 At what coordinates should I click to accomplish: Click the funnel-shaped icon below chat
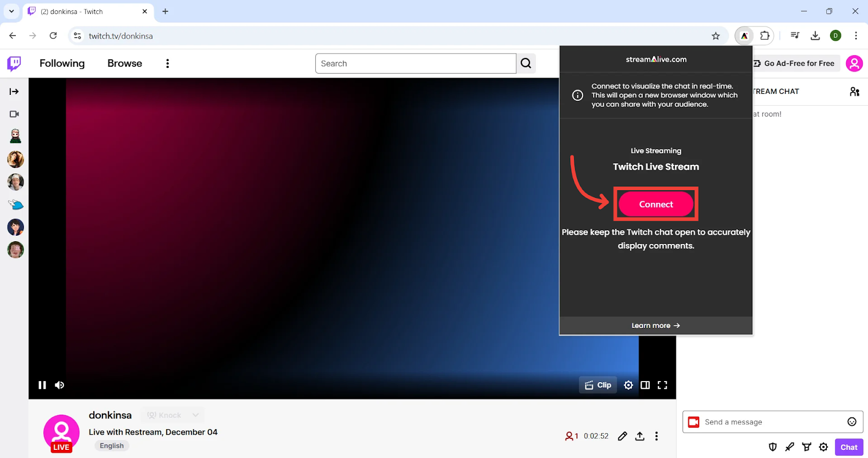[x=807, y=447]
